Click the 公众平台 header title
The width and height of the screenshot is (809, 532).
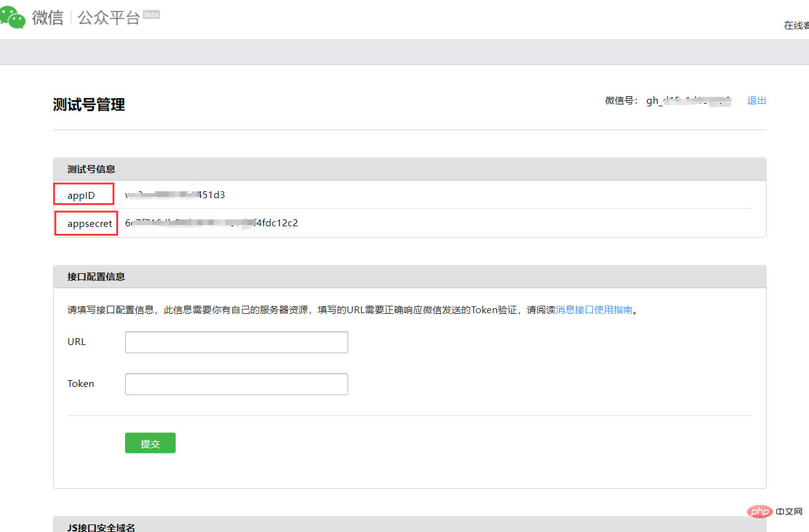click(109, 18)
